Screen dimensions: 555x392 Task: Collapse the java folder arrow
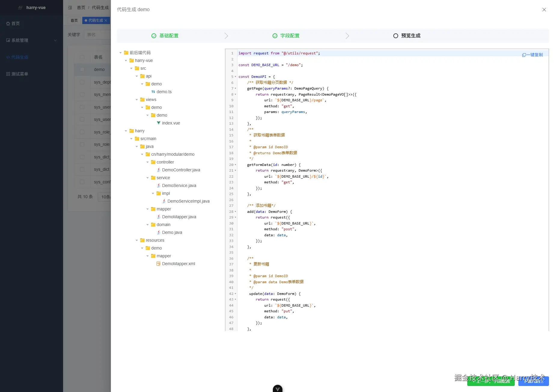(x=137, y=146)
